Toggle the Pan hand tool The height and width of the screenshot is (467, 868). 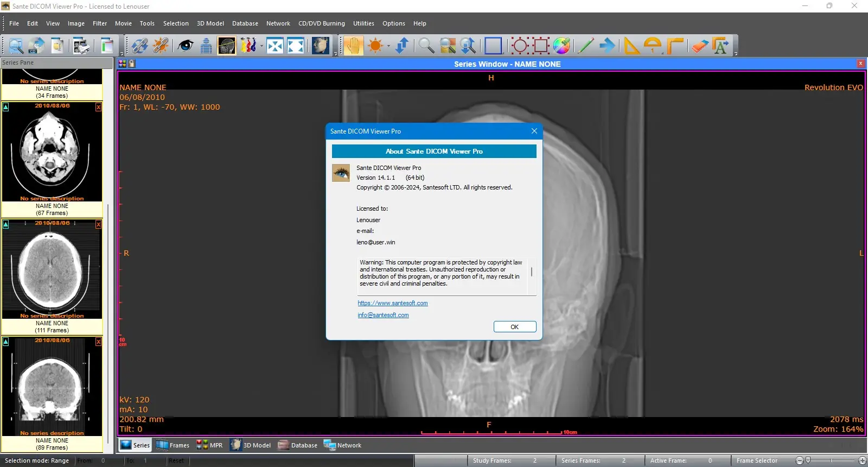tap(353, 46)
